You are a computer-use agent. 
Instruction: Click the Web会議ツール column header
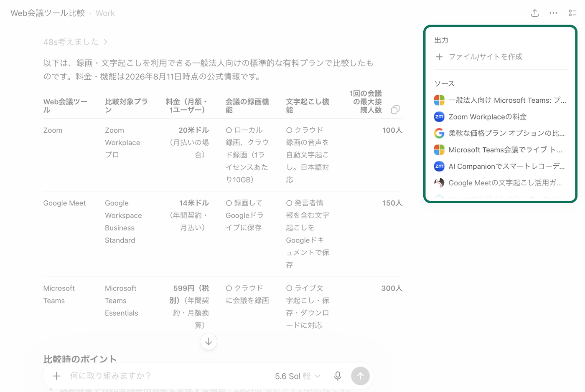coord(65,106)
